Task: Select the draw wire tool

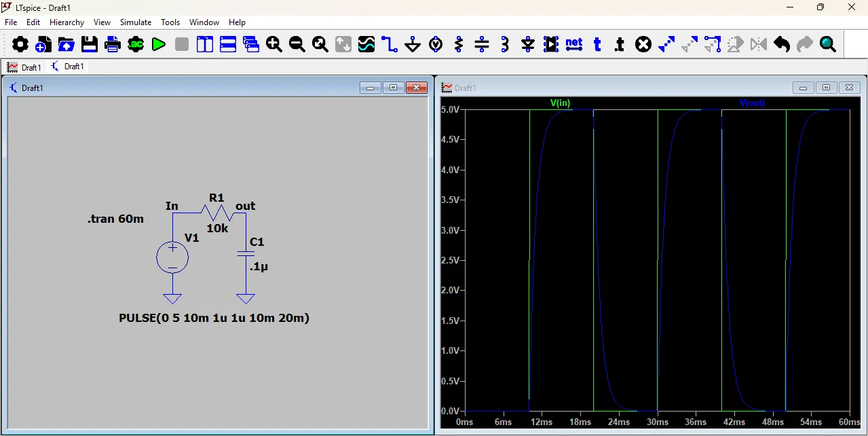Action: 390,45
